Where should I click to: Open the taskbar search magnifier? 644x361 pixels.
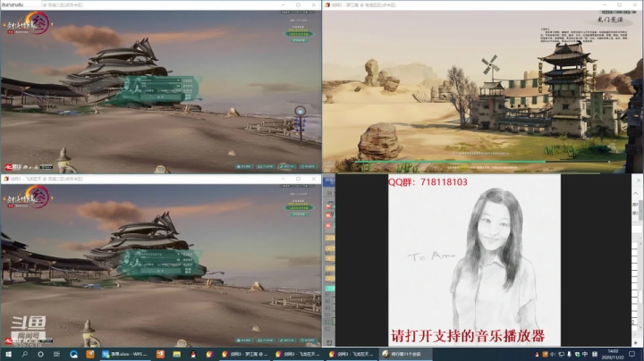[x=25, y=354]
